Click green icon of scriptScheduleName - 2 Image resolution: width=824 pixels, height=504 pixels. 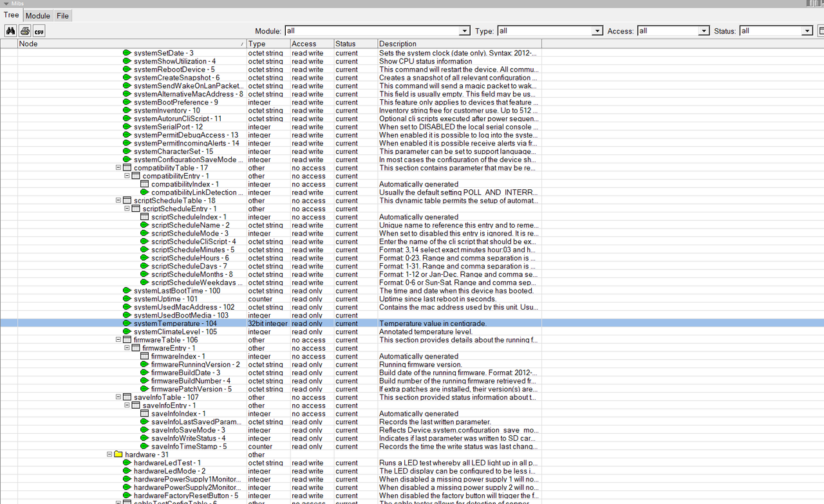tap(145, 225)
